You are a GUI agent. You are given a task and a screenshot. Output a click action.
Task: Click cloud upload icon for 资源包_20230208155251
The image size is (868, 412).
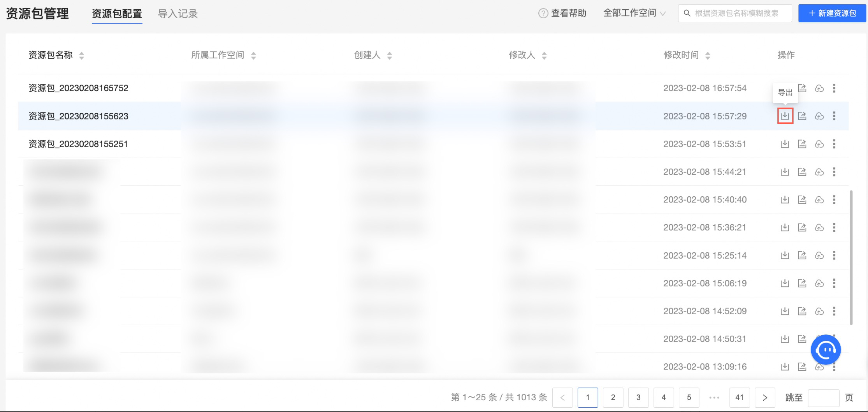[819, 144]
